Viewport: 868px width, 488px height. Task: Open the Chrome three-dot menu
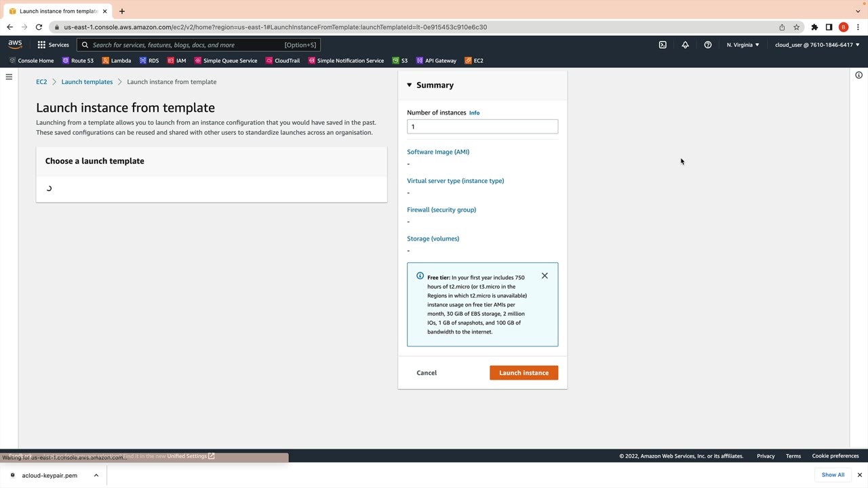pos(858,27)
